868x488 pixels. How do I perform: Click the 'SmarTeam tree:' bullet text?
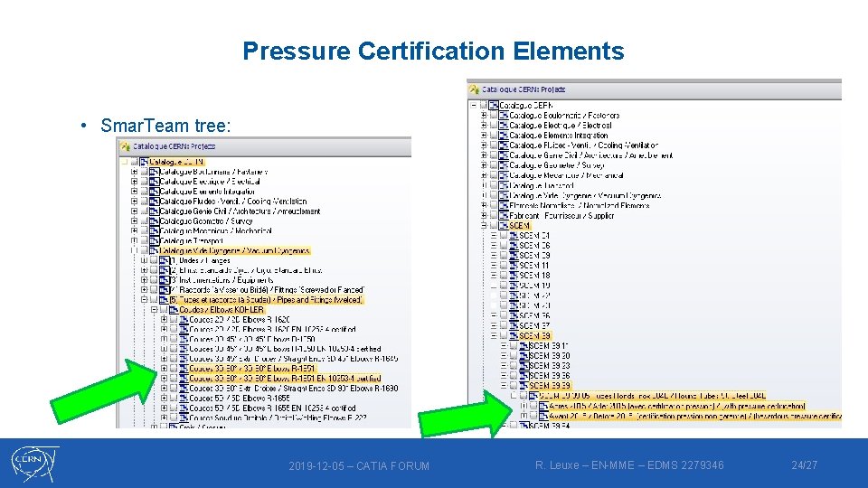pos(165,126)
